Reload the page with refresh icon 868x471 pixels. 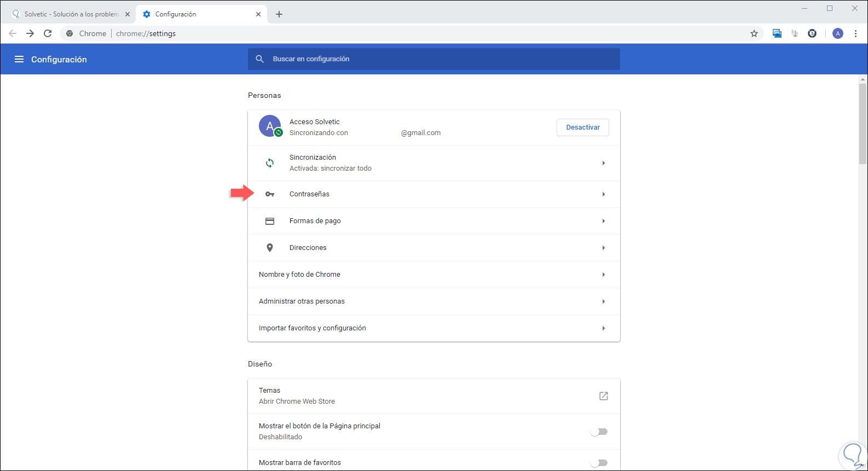tap(48, 33)
